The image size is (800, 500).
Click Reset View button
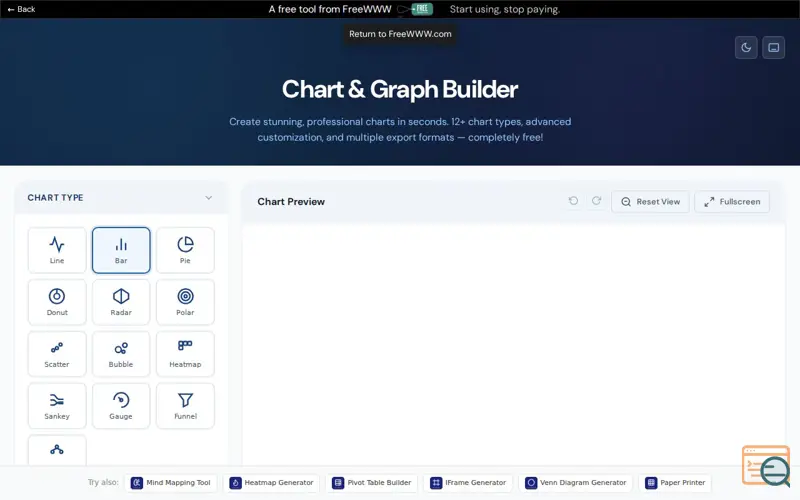tap(651, 202)
